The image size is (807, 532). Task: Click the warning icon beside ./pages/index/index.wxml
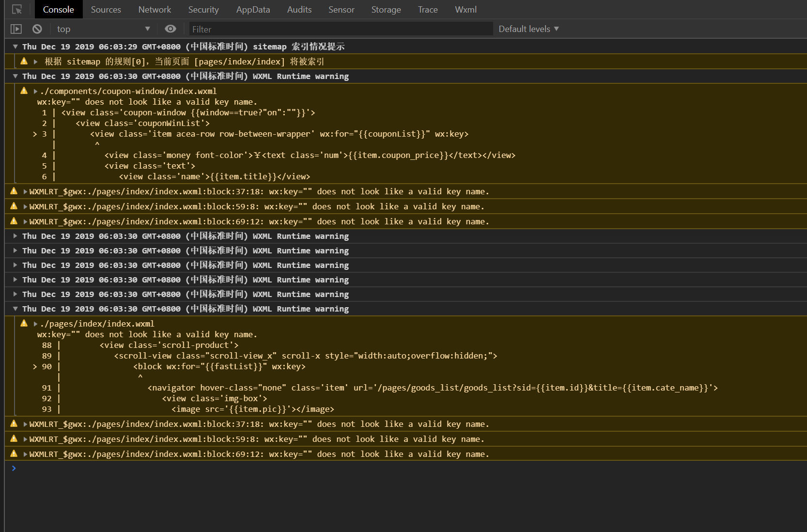[x=24, y=323]
